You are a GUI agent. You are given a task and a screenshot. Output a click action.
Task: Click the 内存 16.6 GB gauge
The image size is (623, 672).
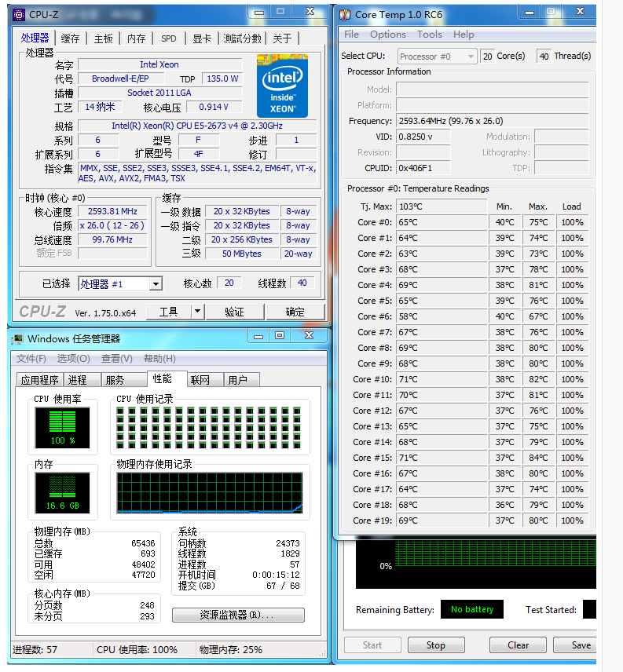[63, 493]
